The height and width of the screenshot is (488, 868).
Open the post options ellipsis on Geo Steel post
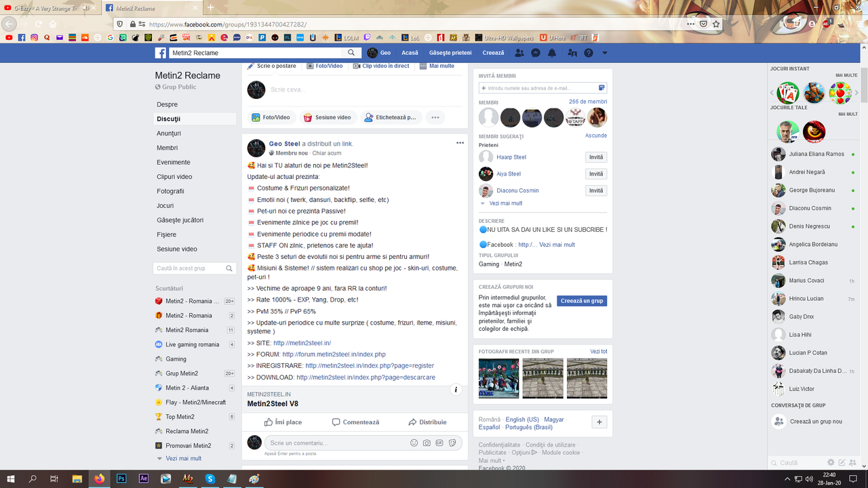pyautogui.click(x=460, y=143)
